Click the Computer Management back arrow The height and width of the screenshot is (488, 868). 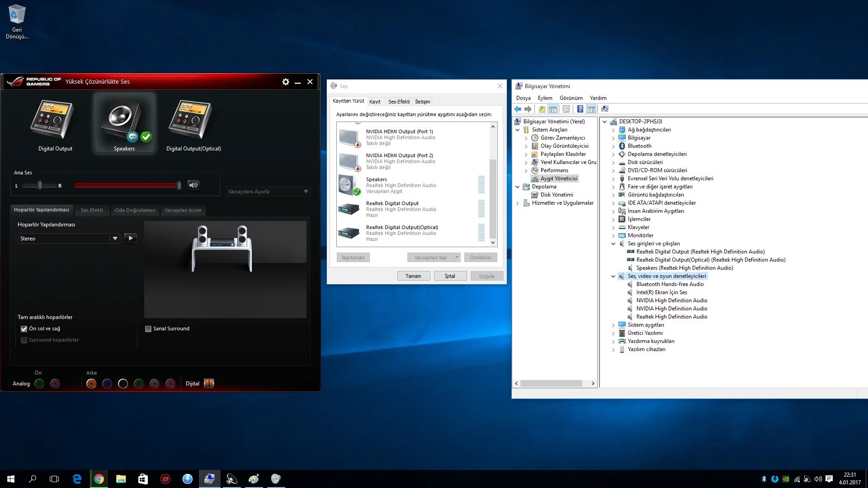click(x=518, y=109)
